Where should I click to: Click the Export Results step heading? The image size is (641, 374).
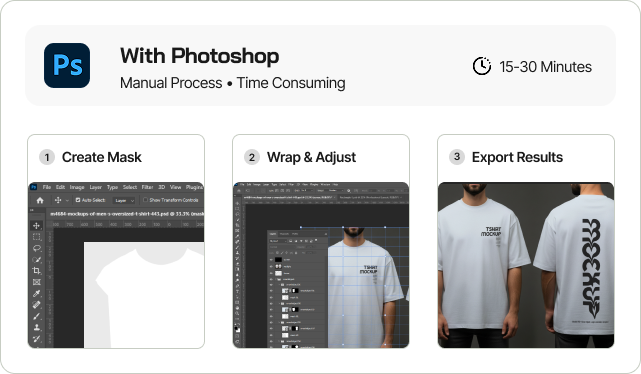tap(517, 157)
